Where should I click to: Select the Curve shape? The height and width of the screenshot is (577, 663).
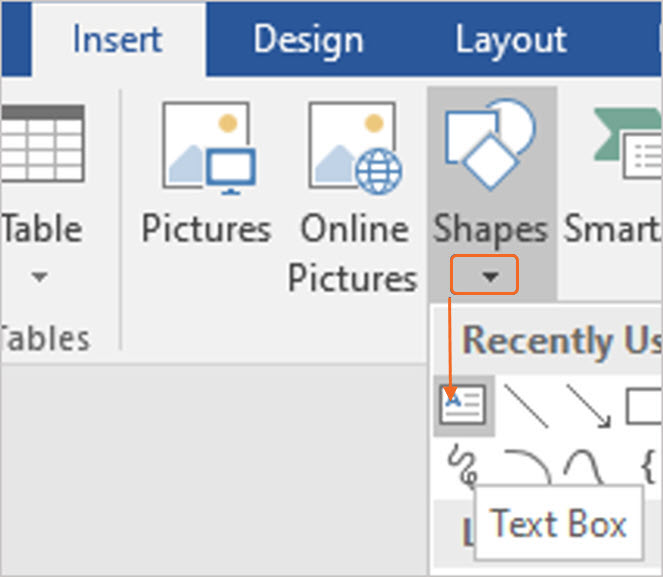pyautogui.click(x=583, y=467)
